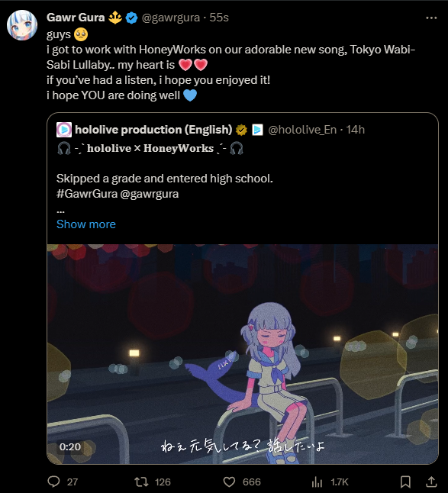Viewport: 448px width, 493px height.
Task: Click the 0:20 video duration label
Action: (70, 446)
